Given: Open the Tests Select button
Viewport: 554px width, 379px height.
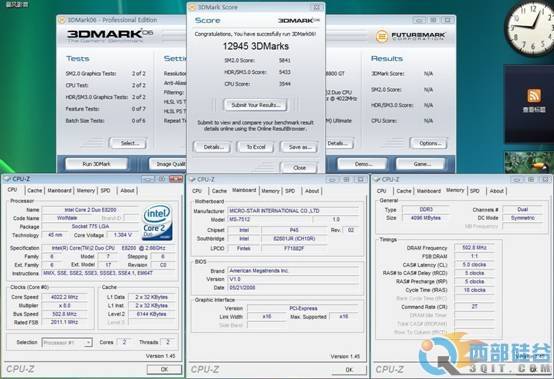Looking at the screenshot, I should coord(129,143).
